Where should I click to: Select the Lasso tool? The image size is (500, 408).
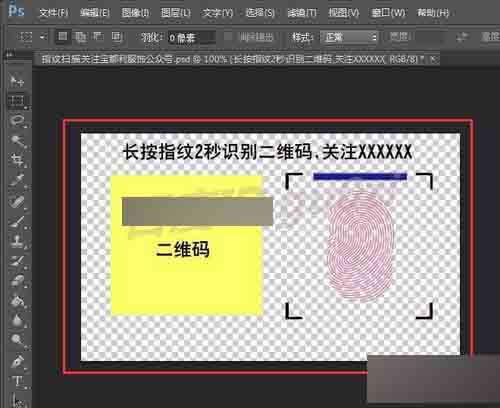[17, 120]
